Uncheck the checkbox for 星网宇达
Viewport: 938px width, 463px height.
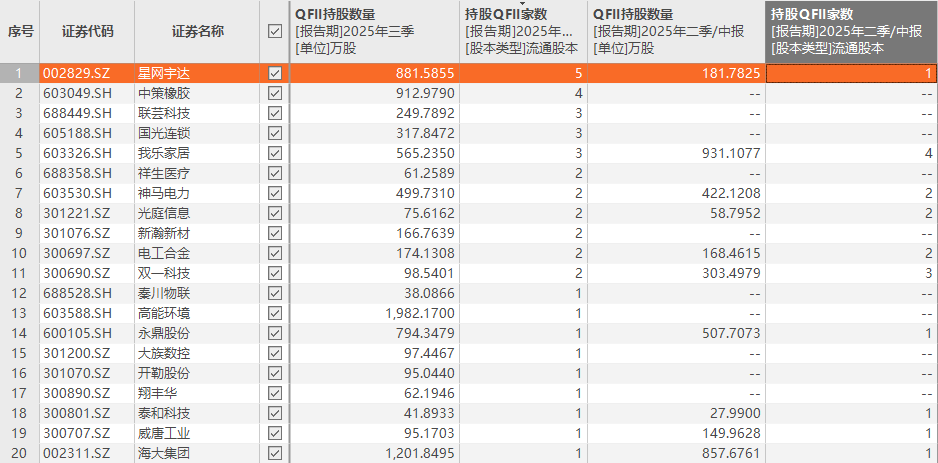[x=275, y=74]
